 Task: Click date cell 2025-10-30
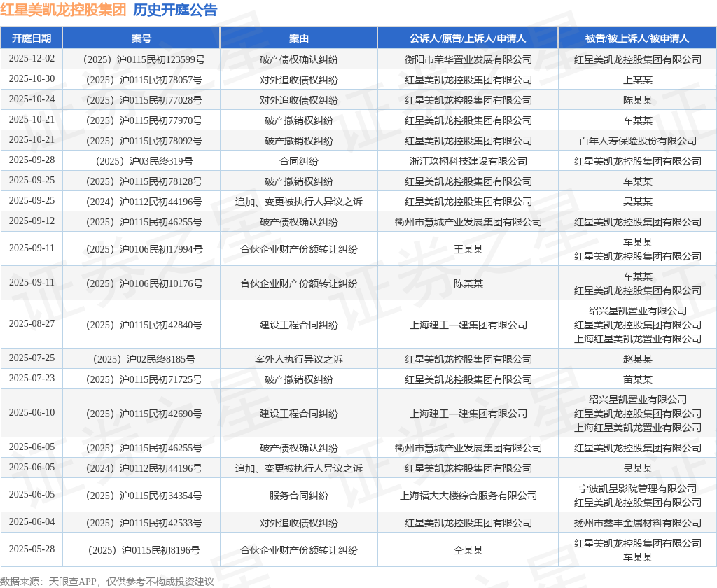(32, 78)
